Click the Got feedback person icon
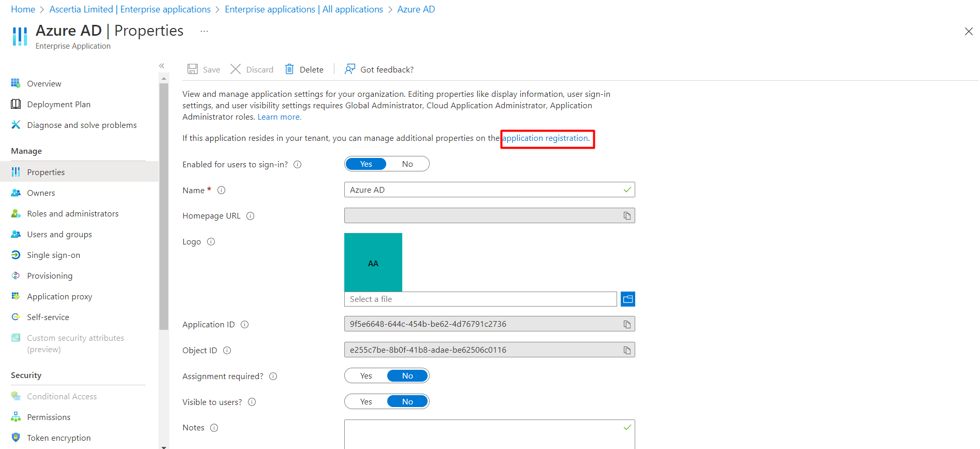The image size is (980, 449). (350, 69)
